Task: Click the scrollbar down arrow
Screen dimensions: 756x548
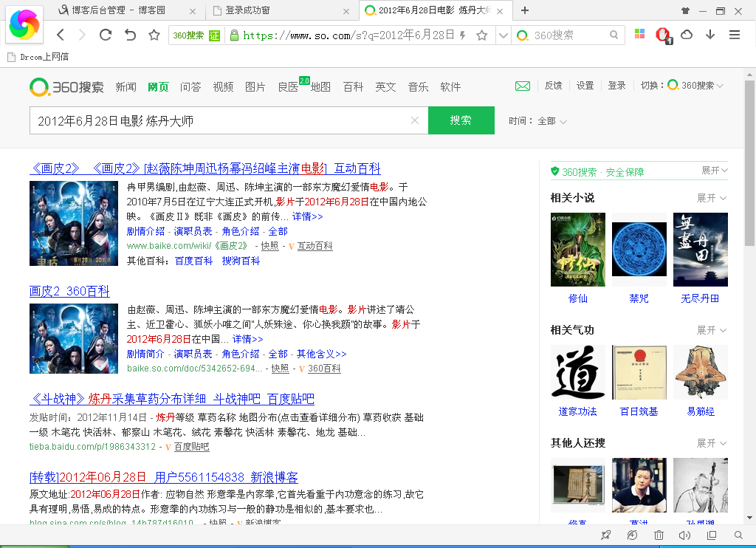Action: [749, 518]
